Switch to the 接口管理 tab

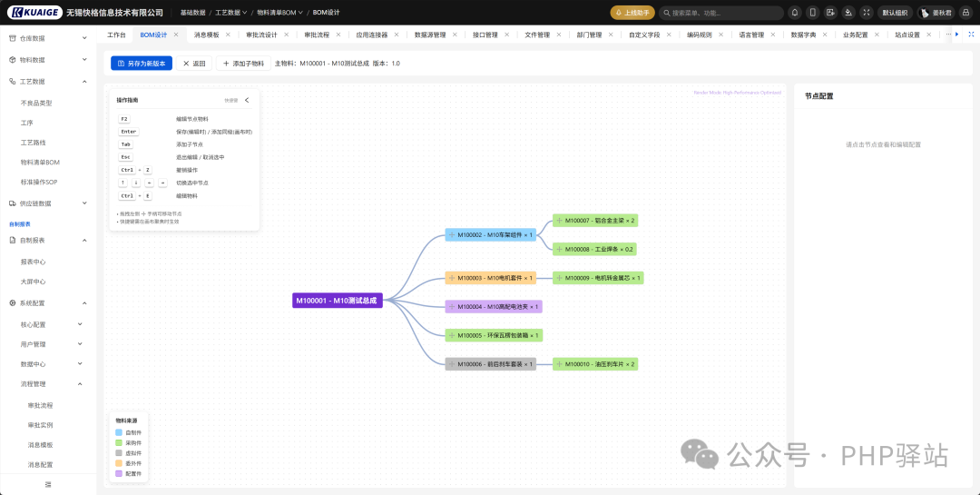click(x=485, y=35)
